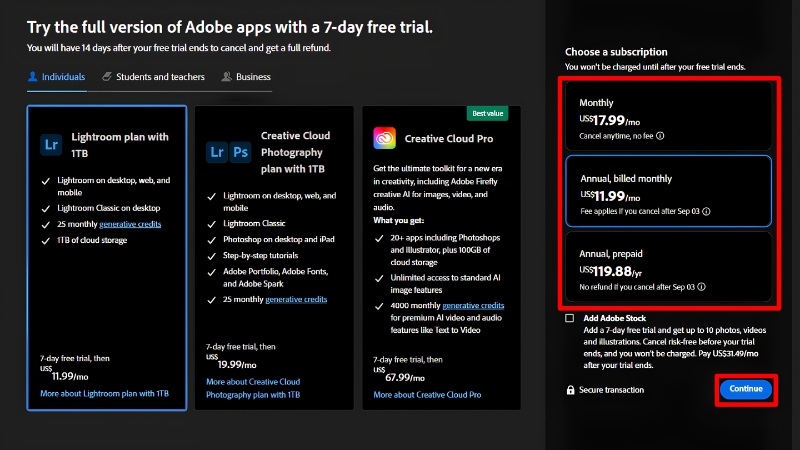Click the US$67.99/mo price text
This screenshot has width=800, height=450.
click(398, 374)
